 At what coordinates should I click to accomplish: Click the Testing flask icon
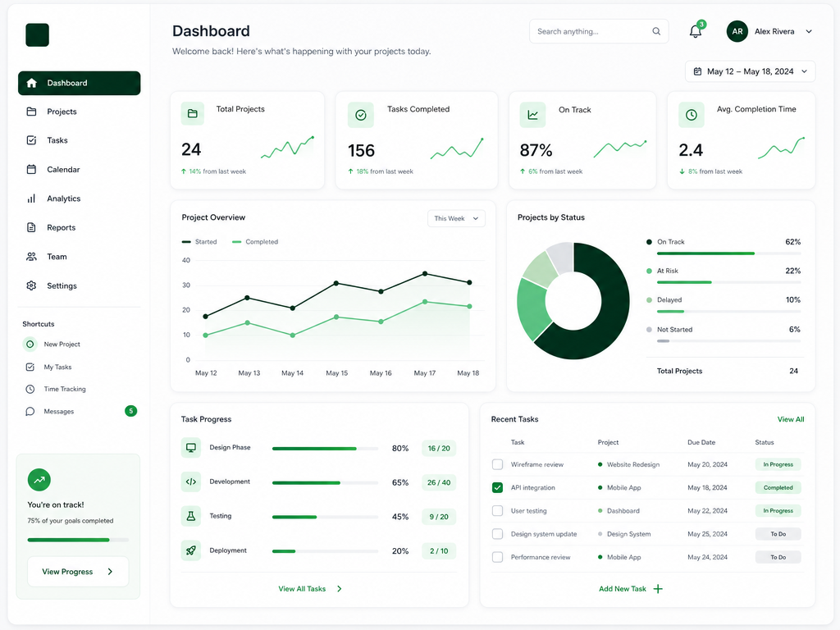tap(190, 516)
